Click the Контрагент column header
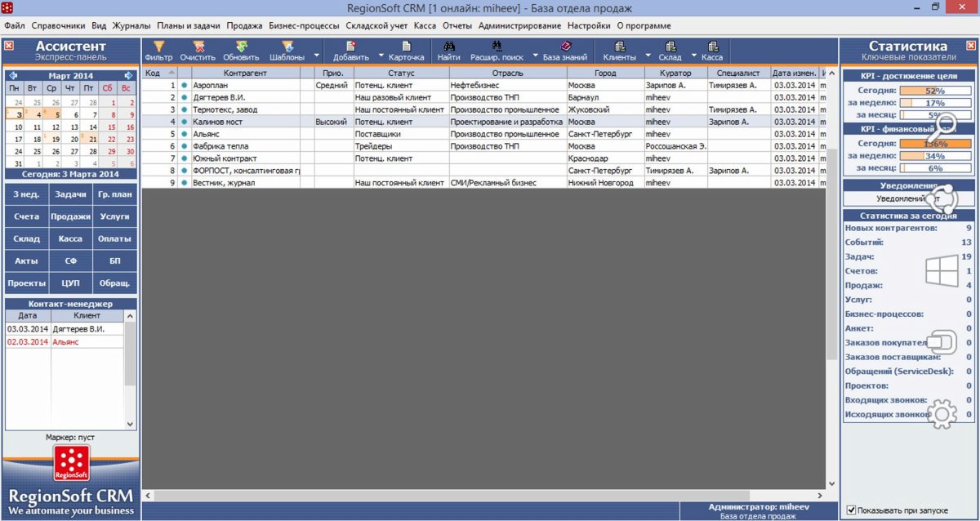The height and width of the screenshot is (521, 980). (246, 73)
